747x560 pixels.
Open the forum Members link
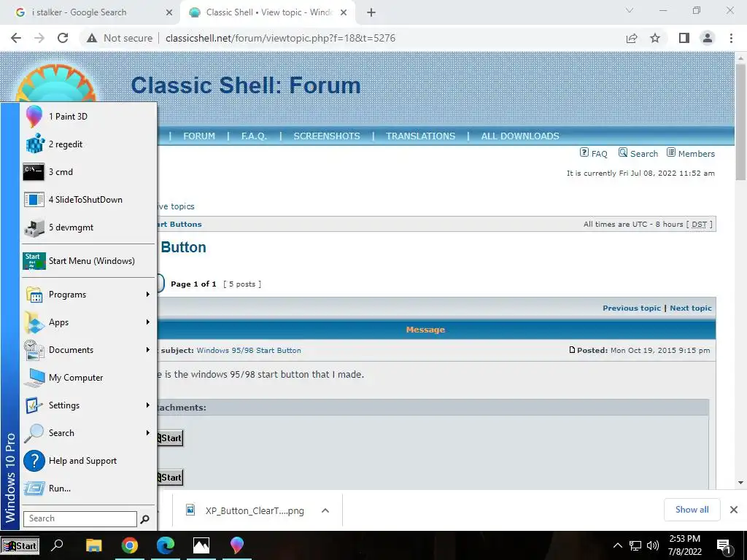point(691,153)
